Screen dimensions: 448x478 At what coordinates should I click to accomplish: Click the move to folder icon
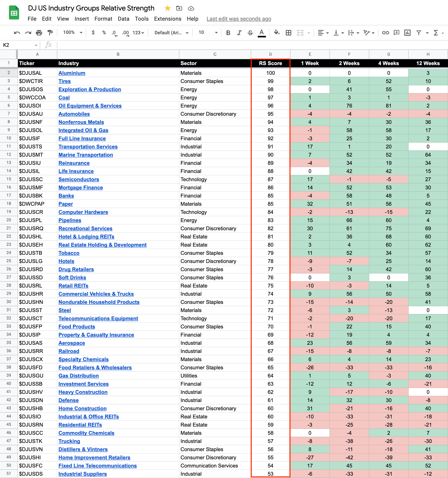179,8
